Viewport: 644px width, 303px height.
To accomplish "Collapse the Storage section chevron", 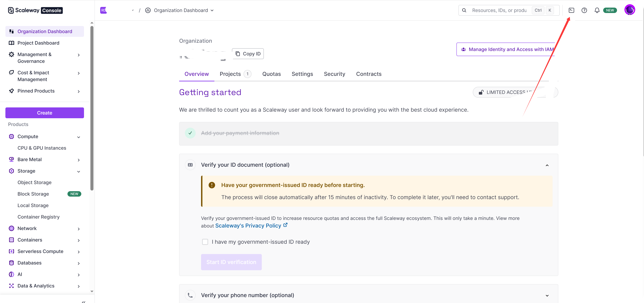I will [79, 172].
